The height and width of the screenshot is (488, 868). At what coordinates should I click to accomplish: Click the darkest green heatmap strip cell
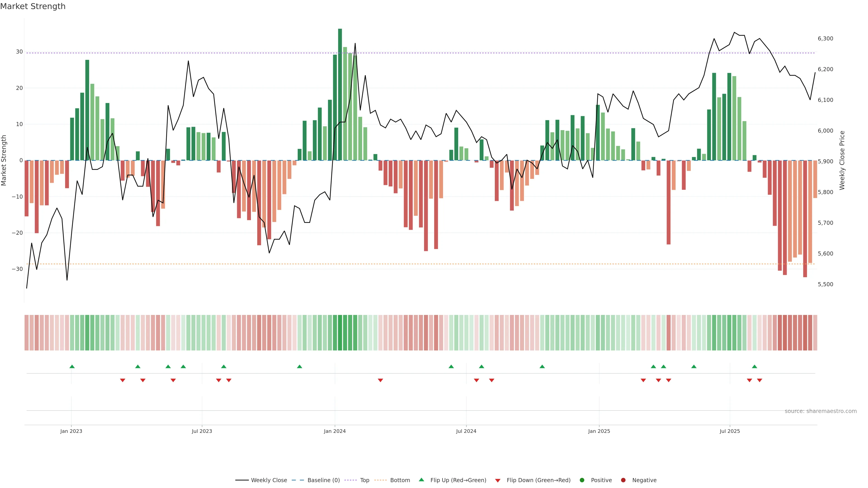click(340, 333)
